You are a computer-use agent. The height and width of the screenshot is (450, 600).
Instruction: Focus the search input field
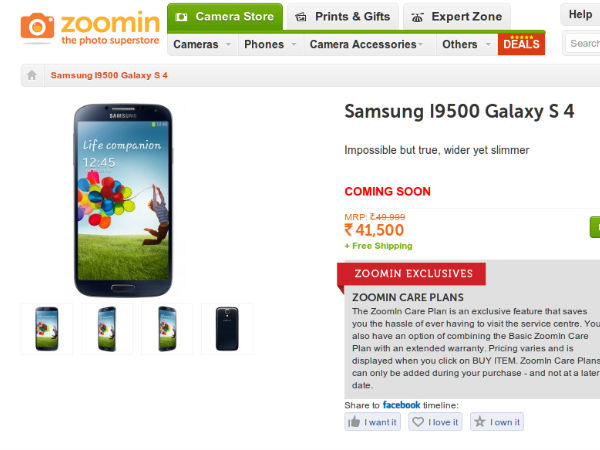tap(585, 44)
